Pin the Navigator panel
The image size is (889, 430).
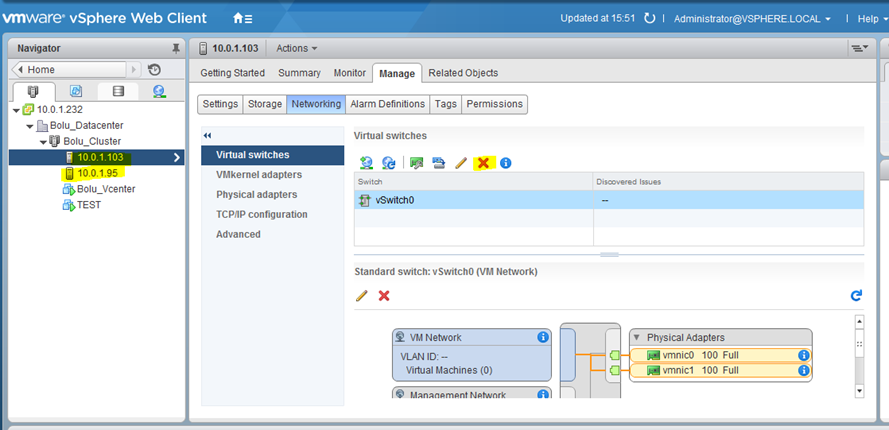(176, 48)
